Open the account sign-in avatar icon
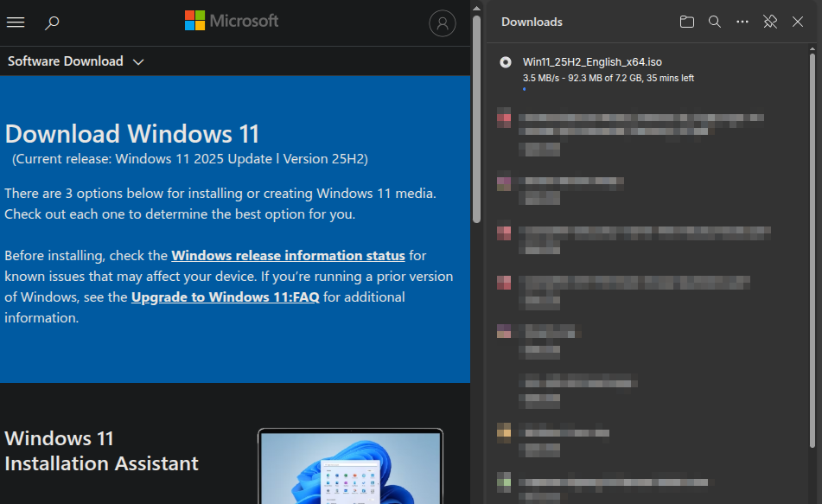 tap(442, 23)
